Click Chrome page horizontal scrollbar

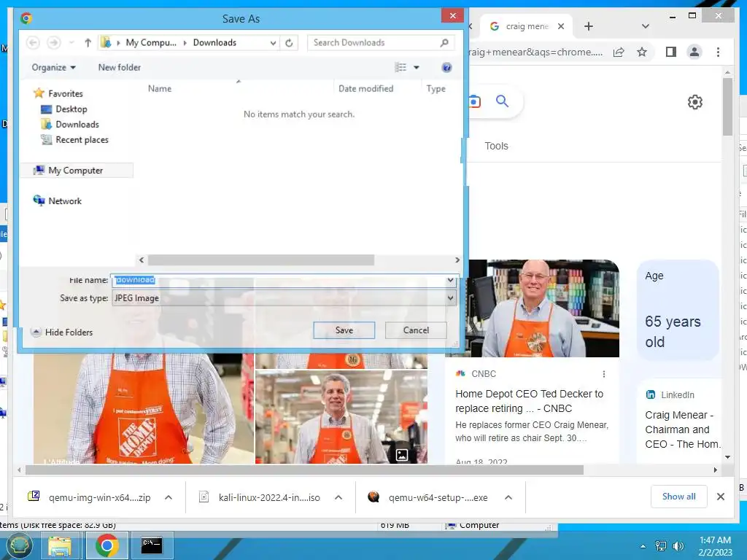coord(305,470)
